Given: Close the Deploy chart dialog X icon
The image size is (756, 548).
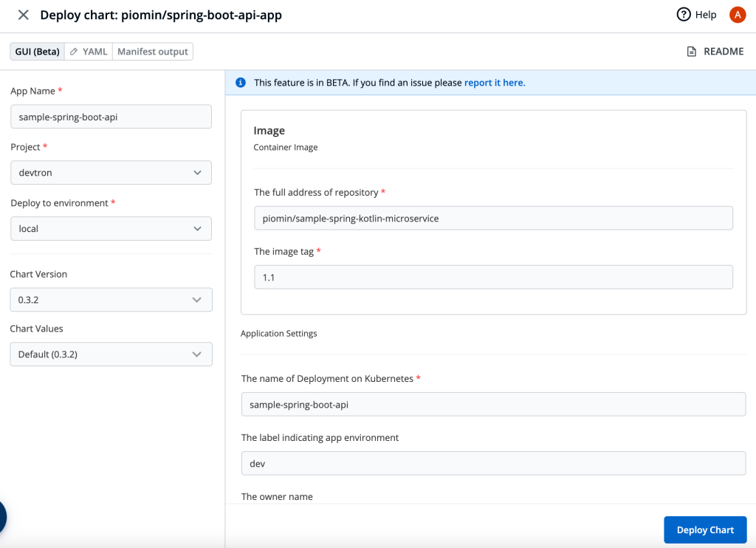Looking at the screenshot, I should click(23, 15).
